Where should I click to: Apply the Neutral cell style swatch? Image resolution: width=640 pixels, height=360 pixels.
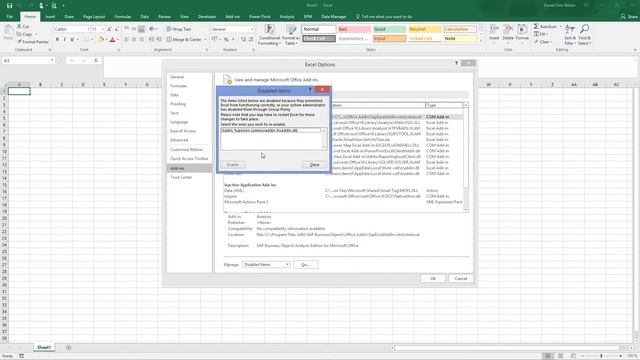(424, 29)
